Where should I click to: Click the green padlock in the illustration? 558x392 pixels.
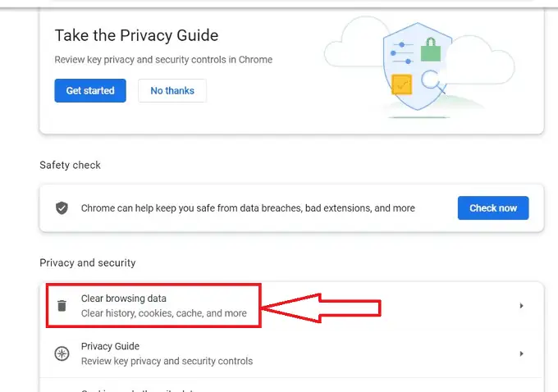pos(431,52)
